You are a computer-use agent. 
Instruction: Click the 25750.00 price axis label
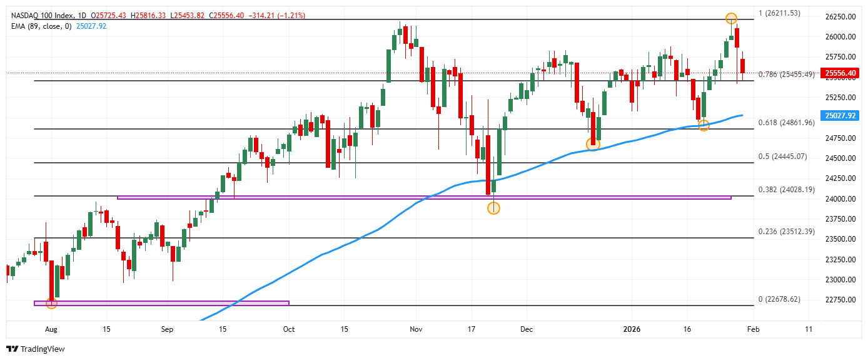(x=842, y=57)
